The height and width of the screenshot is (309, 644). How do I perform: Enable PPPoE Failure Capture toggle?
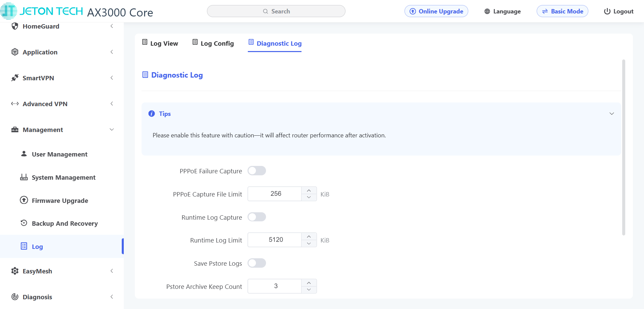257,171
